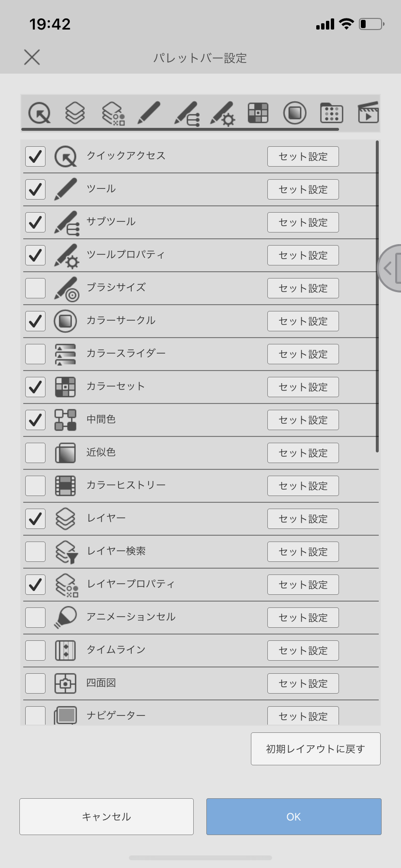The height and width of the screenshot is (868, 401).
Task: Select the Color Set grid icon in the toolbar
Action: [258, 113]
